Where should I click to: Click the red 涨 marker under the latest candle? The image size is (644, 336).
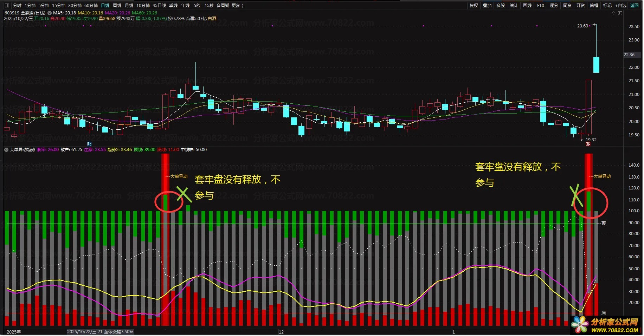588,144
